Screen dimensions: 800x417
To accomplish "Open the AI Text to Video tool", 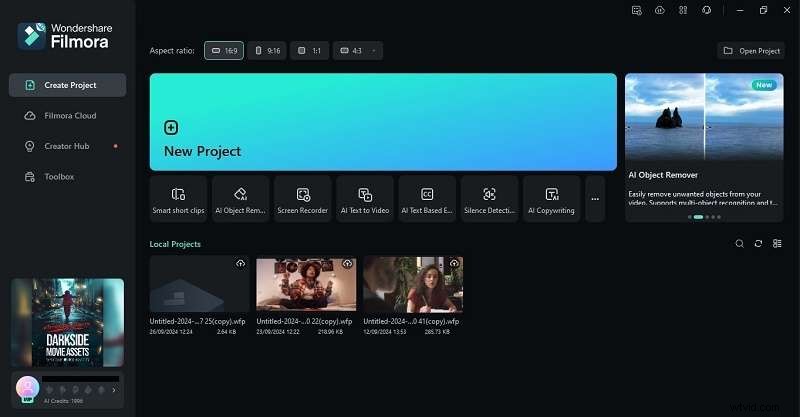I will pos(364,199).
